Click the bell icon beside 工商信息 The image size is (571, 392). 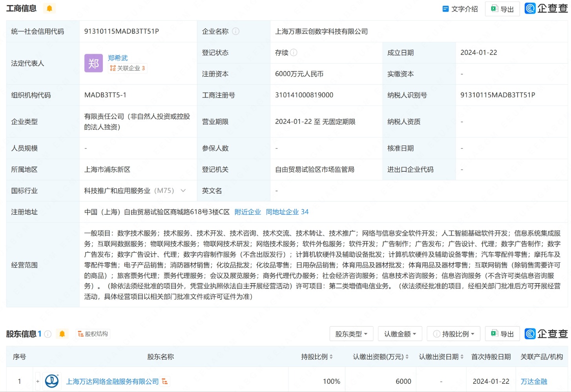(x=49, y=8)
